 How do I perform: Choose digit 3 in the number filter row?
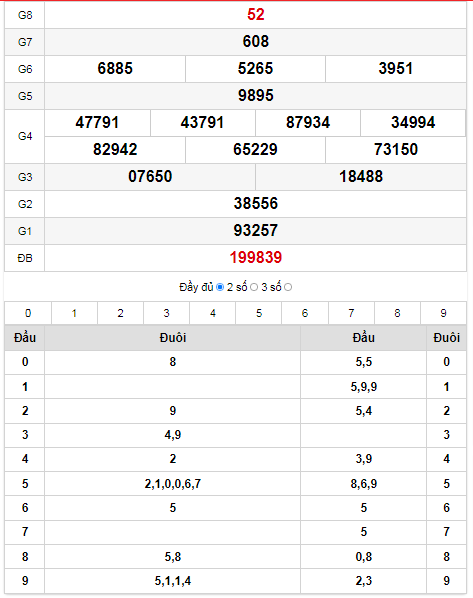[167, 313]
